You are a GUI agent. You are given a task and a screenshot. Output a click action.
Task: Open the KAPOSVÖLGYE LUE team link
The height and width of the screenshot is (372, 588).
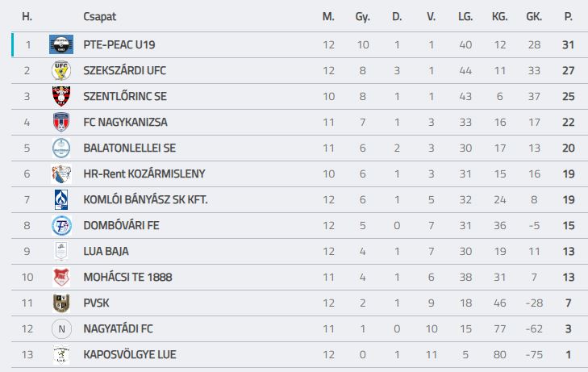129,354
